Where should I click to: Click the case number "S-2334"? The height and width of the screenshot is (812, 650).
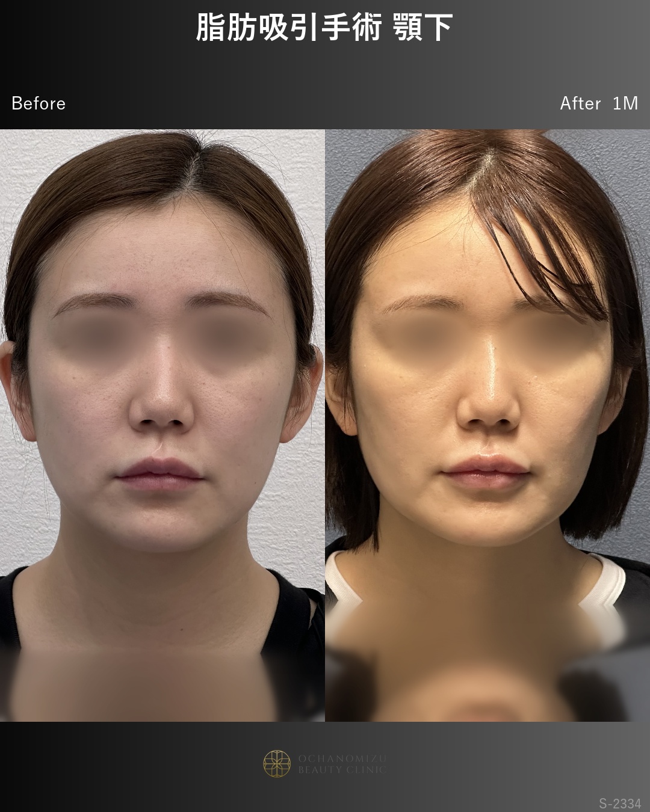pyautogui.click(x=620, y=803)
